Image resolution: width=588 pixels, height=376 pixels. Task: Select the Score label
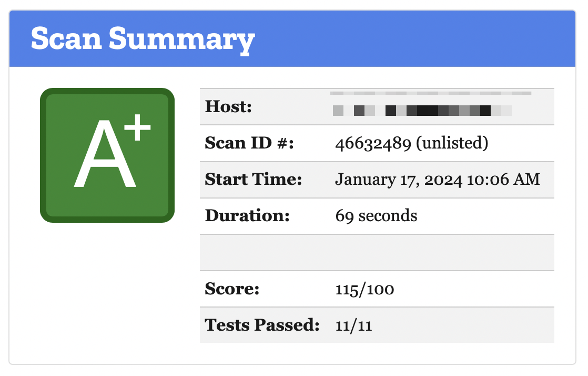coord(232,289)
